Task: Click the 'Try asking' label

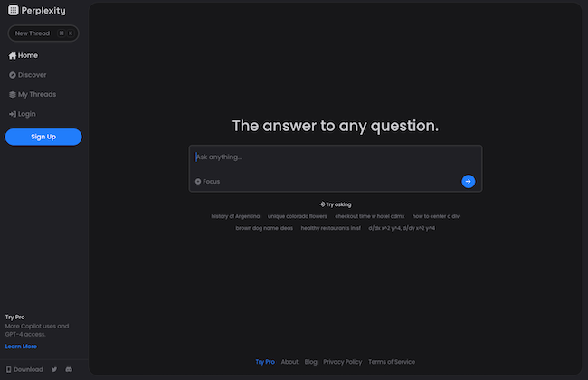Action: [336, 204]
